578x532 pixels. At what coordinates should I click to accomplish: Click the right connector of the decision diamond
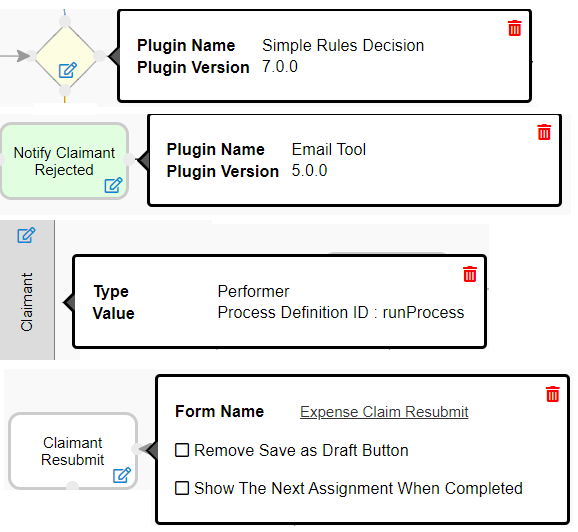coord(100,56)
